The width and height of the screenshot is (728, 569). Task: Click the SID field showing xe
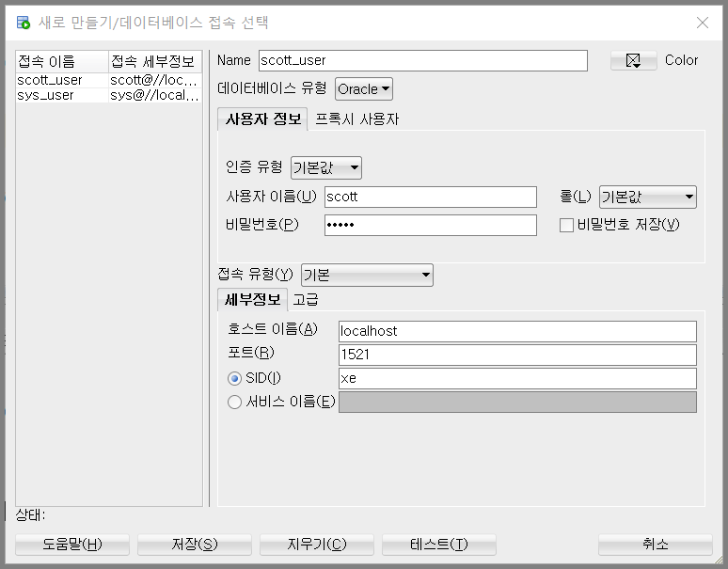pos(517,378)
